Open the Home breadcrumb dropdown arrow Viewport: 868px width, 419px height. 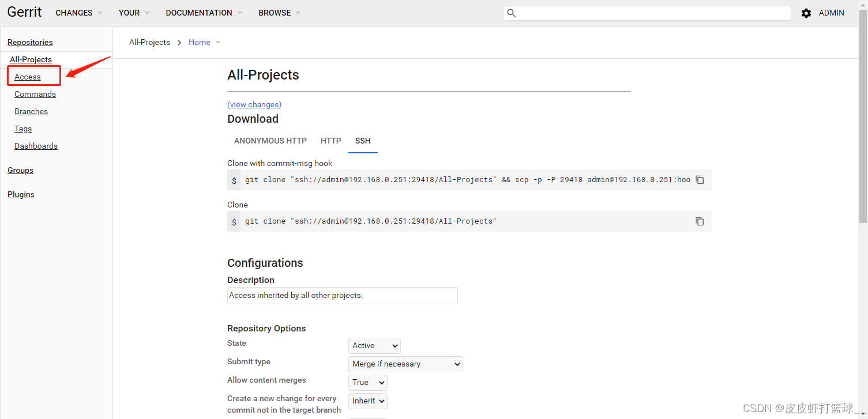click(218, 43)
